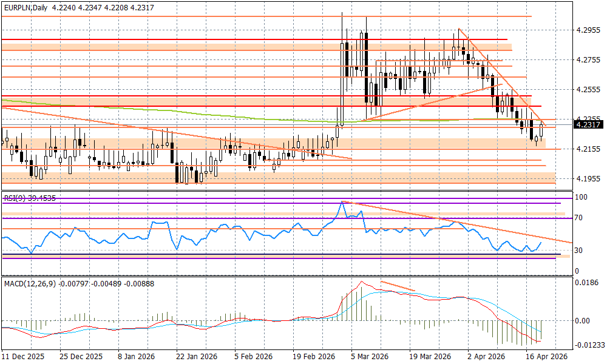Select the current price tag 4.2317

[x=588, y=124]
